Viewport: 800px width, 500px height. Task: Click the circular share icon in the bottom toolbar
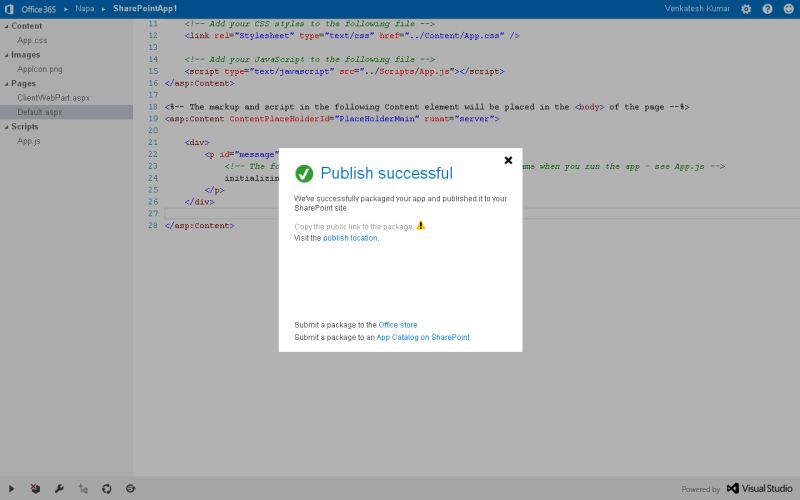[107, 488]
